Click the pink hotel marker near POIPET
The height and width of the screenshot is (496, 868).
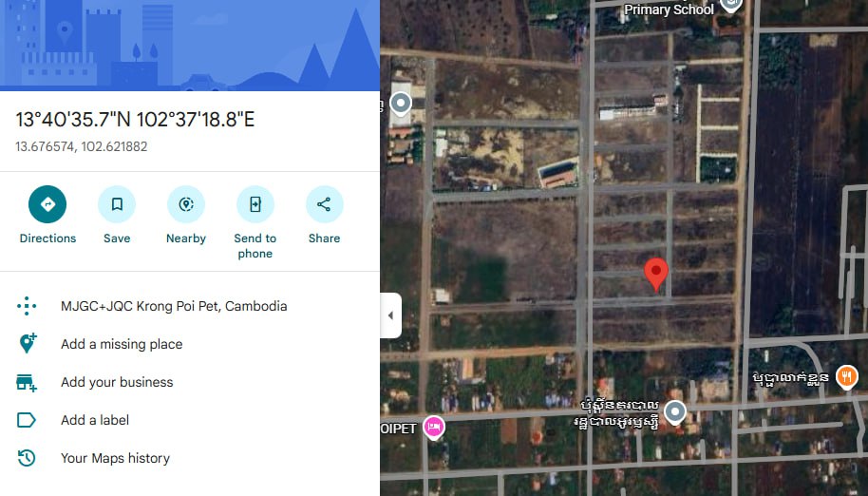(x=434, y=428)
